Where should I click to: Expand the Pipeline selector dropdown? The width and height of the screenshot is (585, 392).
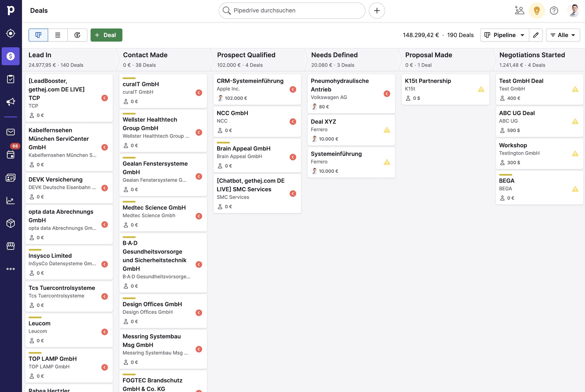(504, 35)
